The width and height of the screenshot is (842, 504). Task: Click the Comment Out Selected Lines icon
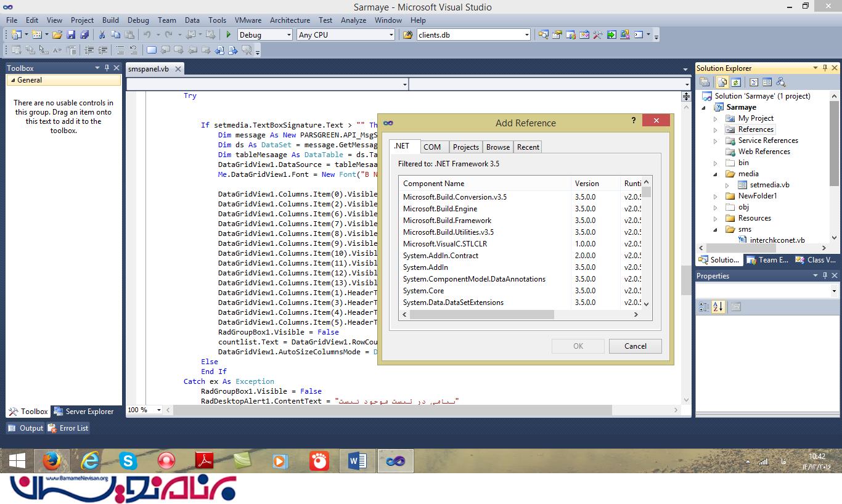120,51
